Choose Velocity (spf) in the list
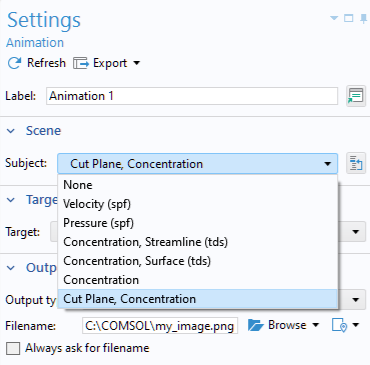This screenshot has width=370, height=365. (x=198, y=204)
